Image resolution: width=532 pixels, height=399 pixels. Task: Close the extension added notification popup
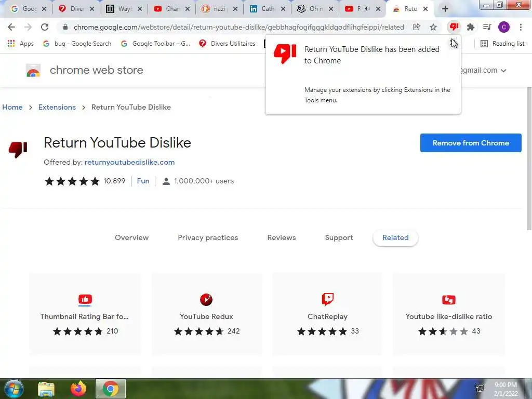click(453, 43)
